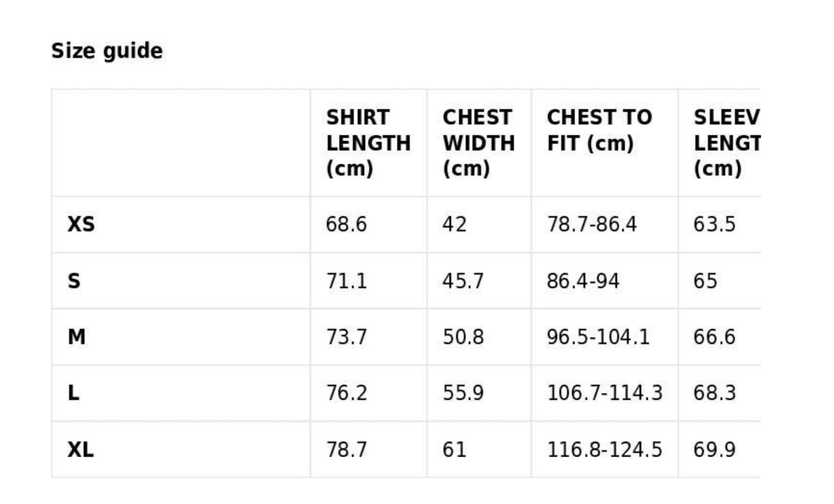
Task: Click the 42 chest width cell
Action: tap(454, 224)
